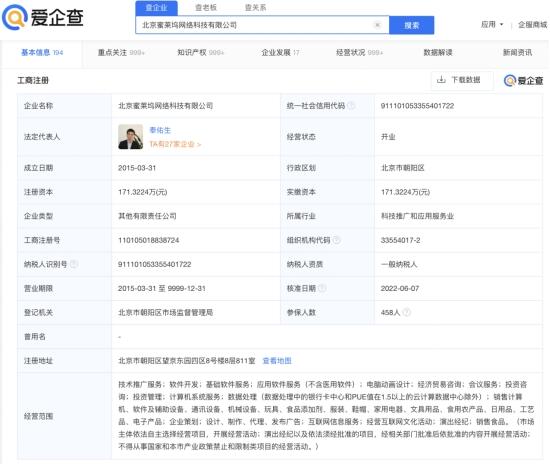Click the help icon next to 纳税人识别号

74,264
